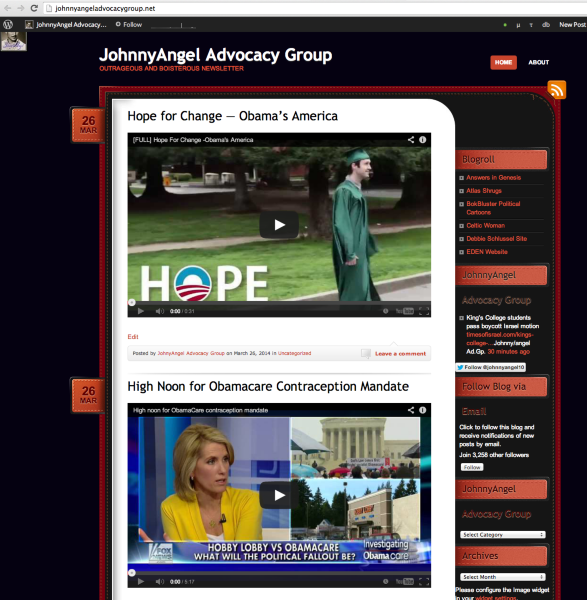Open the EDEN Website link
This screenshot has height=600, width=587.
pos(487,252)
